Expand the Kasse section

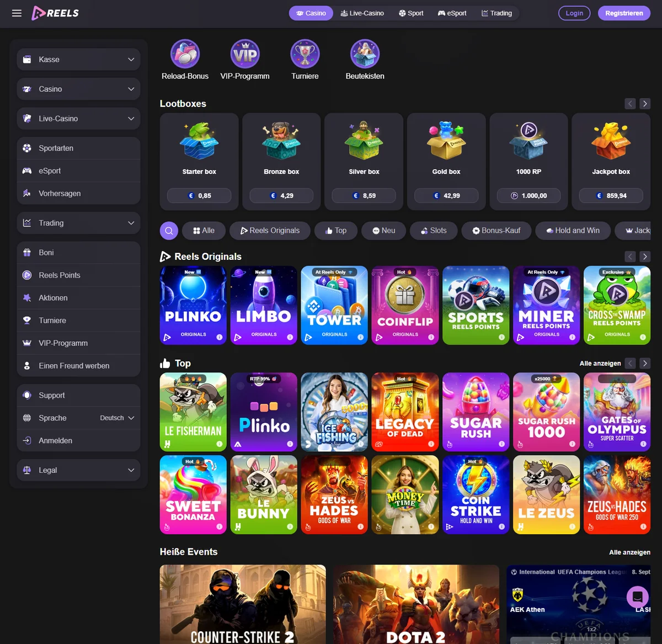pos(78,60)
